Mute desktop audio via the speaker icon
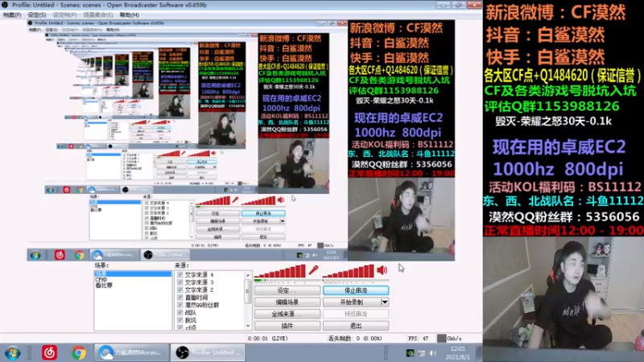The width and height of the screenshot is (644, 362). click(x=382, y=270)
